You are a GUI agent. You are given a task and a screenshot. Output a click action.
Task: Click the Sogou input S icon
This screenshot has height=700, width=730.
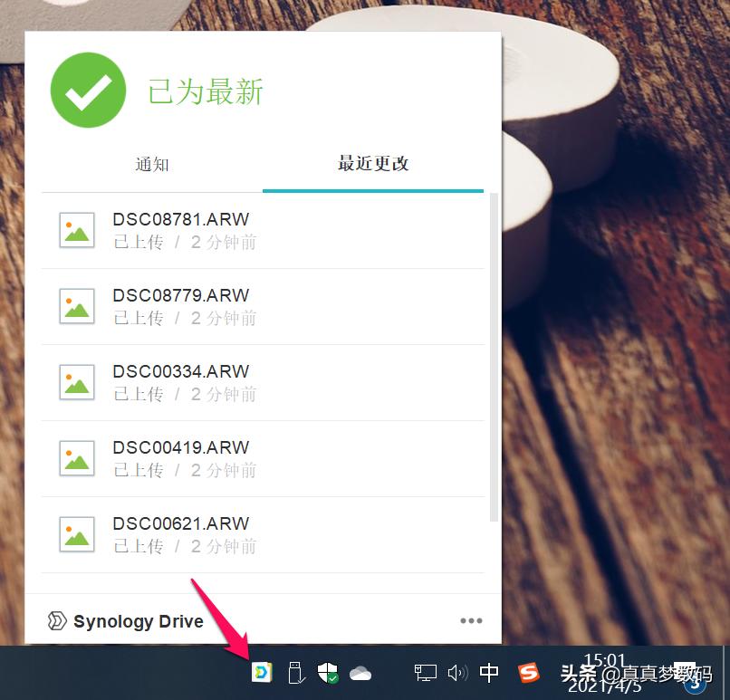[529, 673]
